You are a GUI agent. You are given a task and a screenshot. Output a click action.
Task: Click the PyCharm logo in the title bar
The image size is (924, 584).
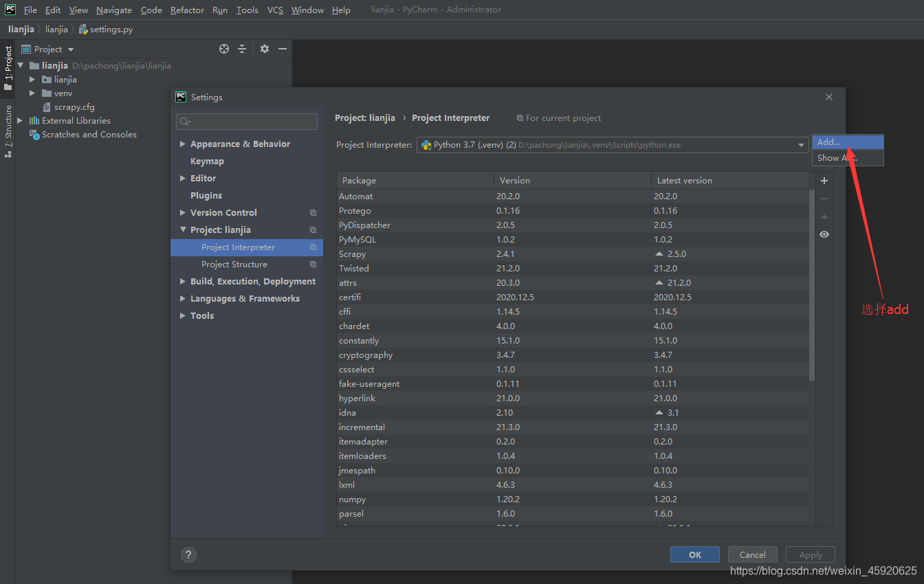[10, 10]
